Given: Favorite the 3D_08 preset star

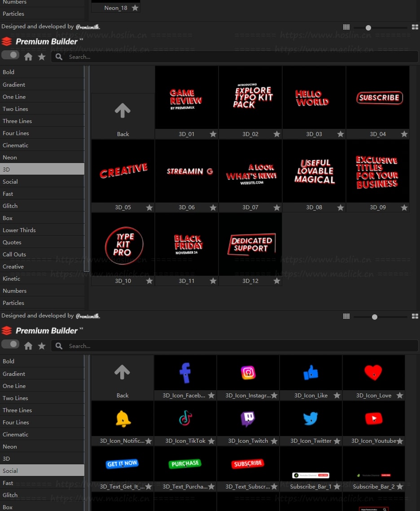Looking at the screenshot, I should point(341,207).
